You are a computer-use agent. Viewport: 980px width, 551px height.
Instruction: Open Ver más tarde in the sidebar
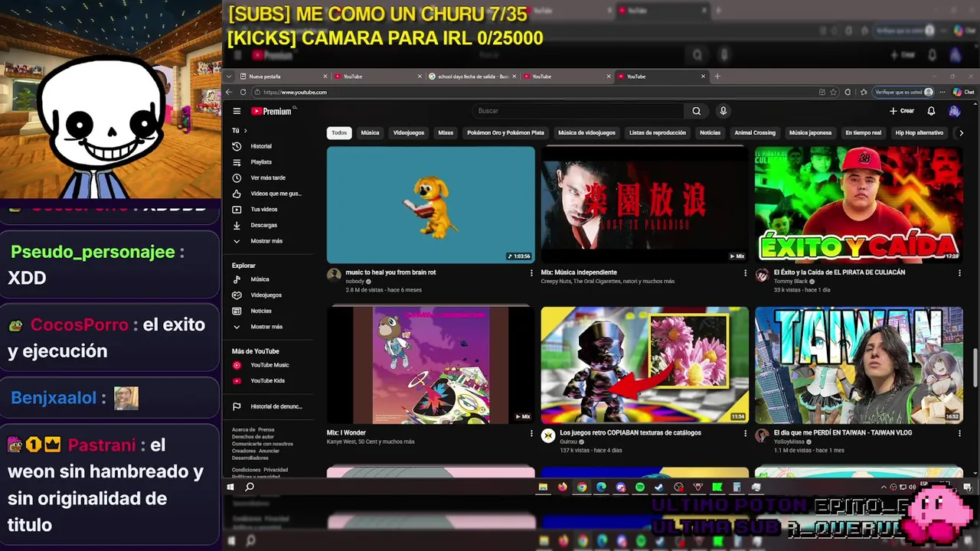(x=267, y=178)
